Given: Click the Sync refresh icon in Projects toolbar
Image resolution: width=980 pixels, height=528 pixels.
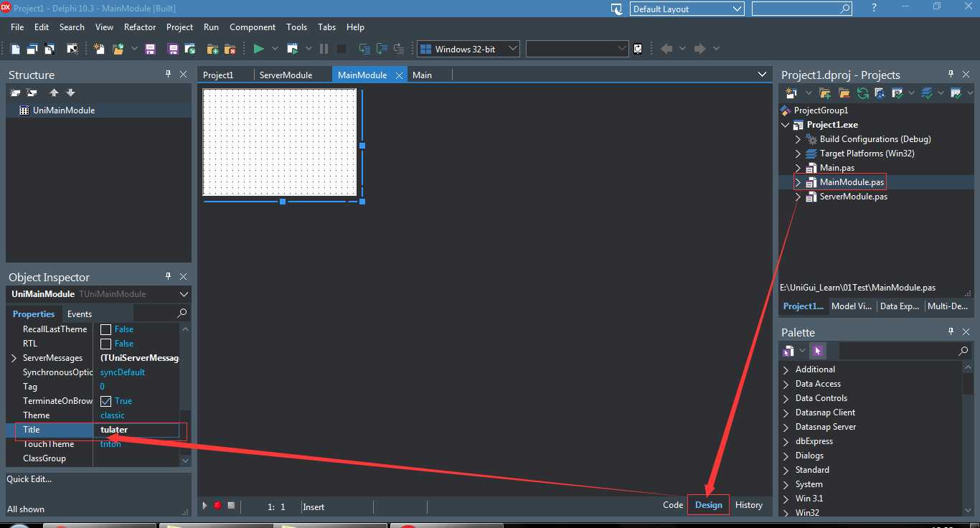Looking at the screenshot, I should pyautogui.click(x=862, y=93).
